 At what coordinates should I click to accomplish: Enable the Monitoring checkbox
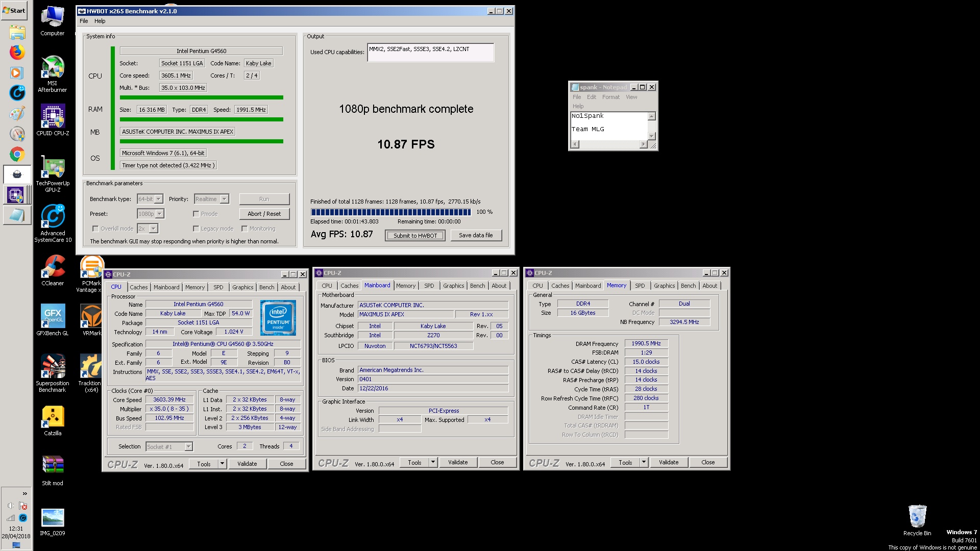coord(244,229)
